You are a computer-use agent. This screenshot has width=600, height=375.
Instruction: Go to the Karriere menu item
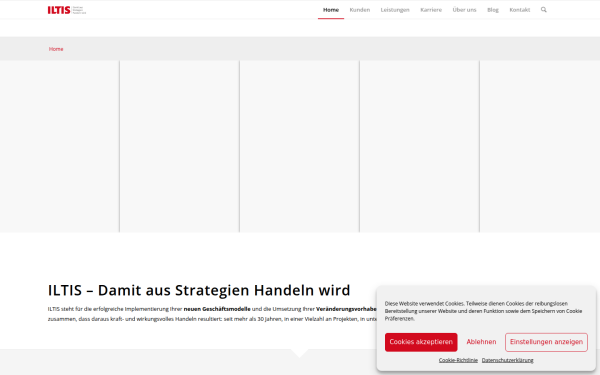(x=431, y=10)
